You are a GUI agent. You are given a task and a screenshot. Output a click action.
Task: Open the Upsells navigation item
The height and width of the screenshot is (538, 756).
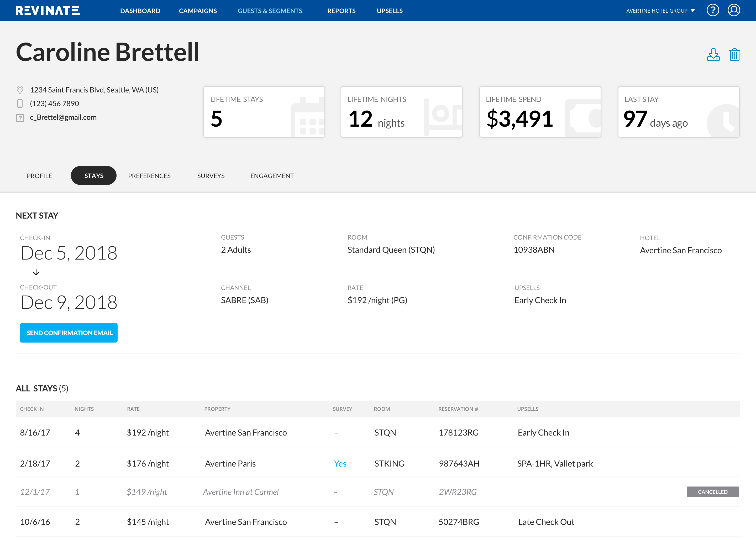(x=389, y=11)
